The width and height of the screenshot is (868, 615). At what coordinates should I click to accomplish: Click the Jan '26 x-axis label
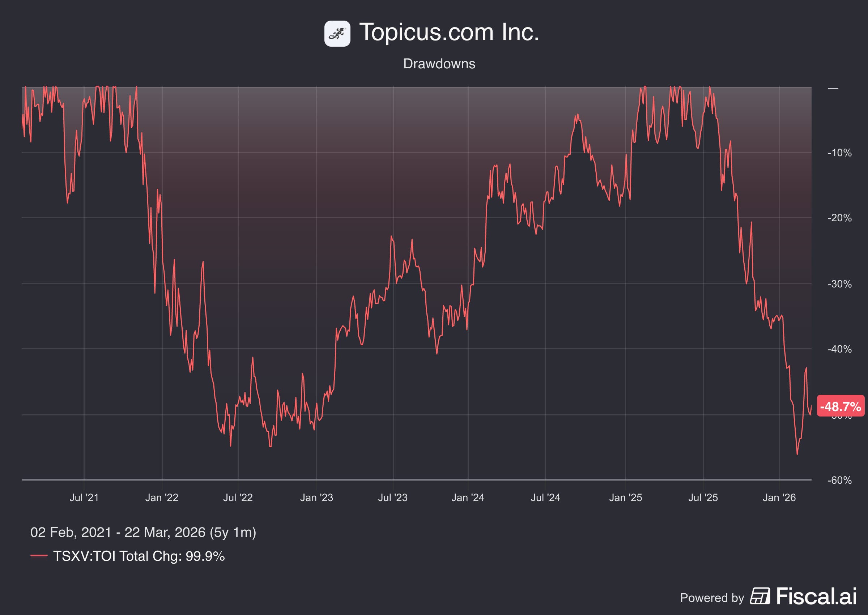point(779,497)
